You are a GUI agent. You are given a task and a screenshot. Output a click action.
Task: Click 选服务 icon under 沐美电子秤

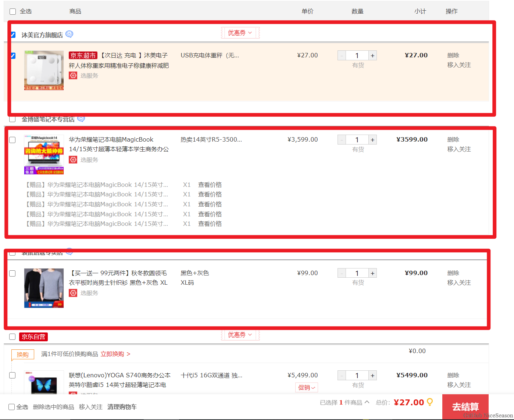73,75
